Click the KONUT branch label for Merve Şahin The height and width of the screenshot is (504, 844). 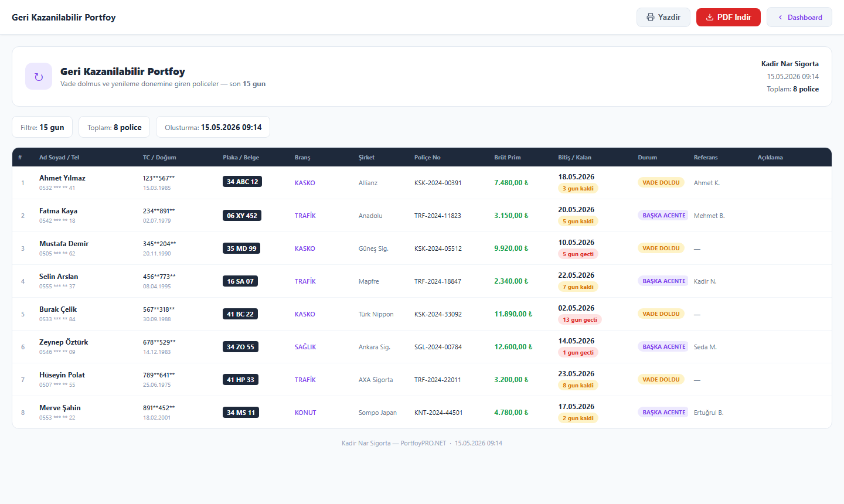tap(305, 413)
